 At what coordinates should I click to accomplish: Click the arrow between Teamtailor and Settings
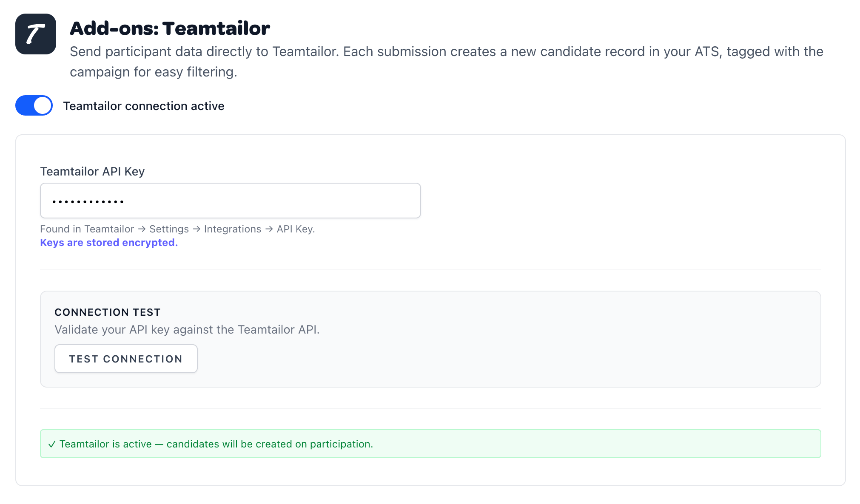(142, 229)
